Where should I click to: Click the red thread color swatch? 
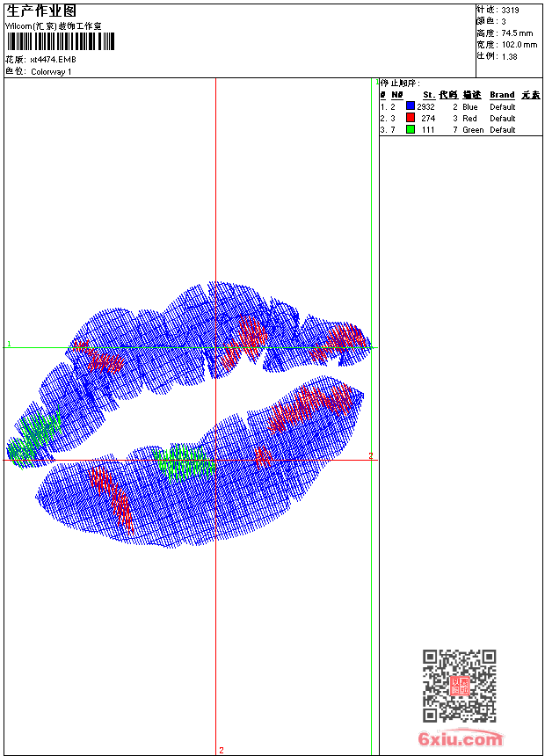pyautogui.click(x=411, y=118)
